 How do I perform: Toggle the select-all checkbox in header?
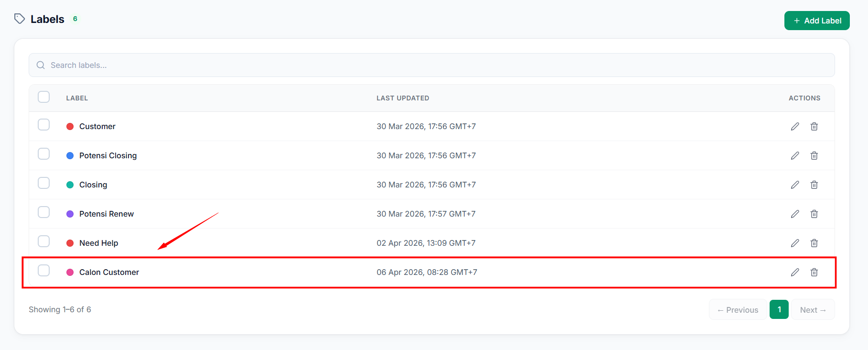click(x=44, y=97)
